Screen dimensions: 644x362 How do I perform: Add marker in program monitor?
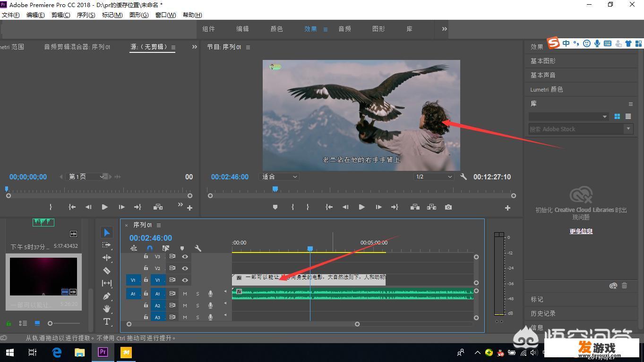click(275, 207)
